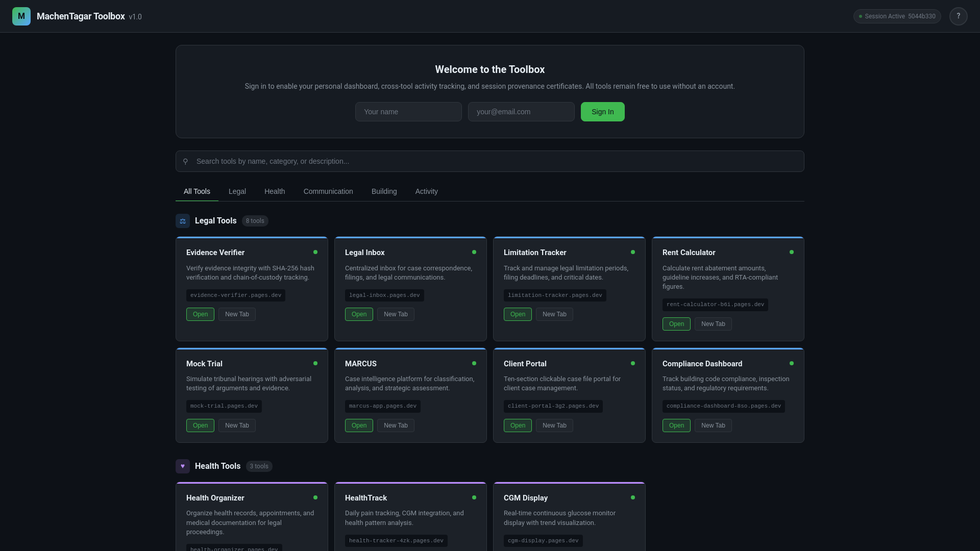Open the Evidence Verifier tool
Viewport: 980px width, 551px height.
click(200, 314)
